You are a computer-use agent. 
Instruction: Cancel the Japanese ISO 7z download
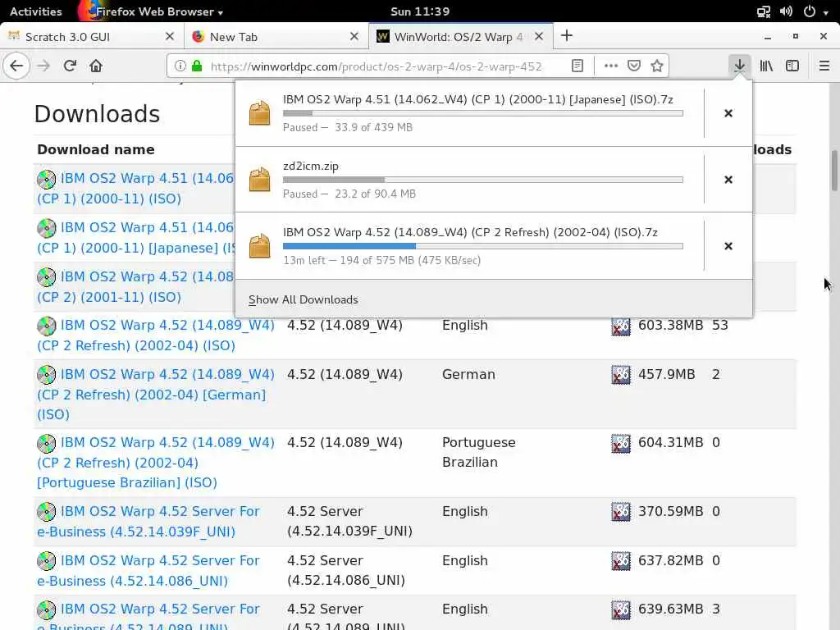click(728, 113)
